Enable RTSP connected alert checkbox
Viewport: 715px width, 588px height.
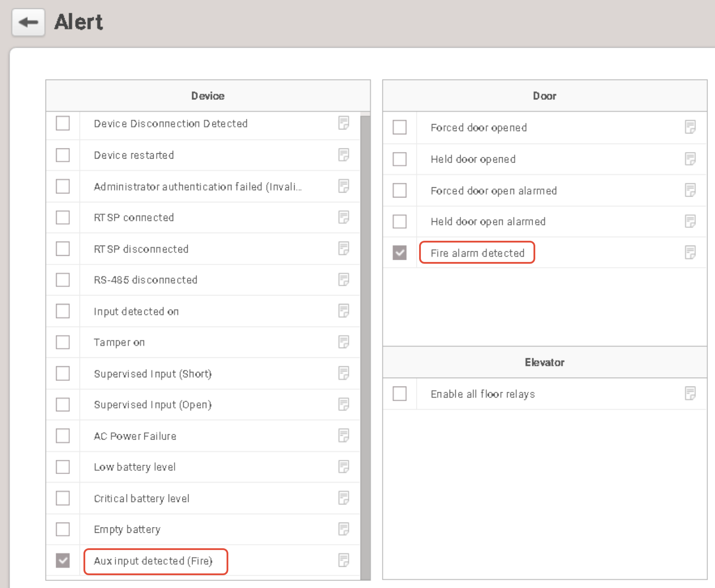click(x=63, y=217)
